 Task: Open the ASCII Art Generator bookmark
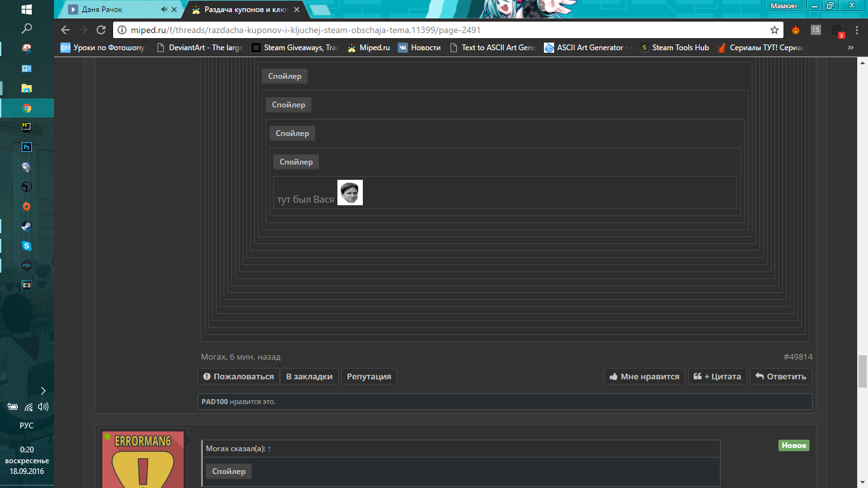click(x=587, y=48)
